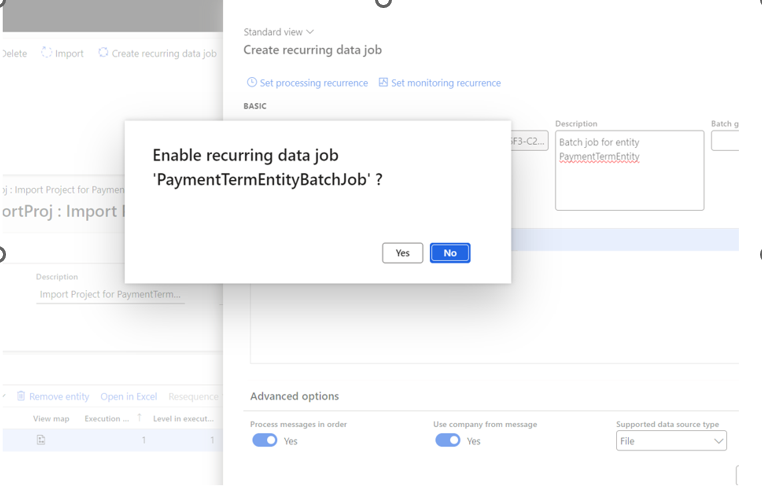Click the Remove entity trash icon
This screenshot has height=498, width=762.
(x=21, y=396)
